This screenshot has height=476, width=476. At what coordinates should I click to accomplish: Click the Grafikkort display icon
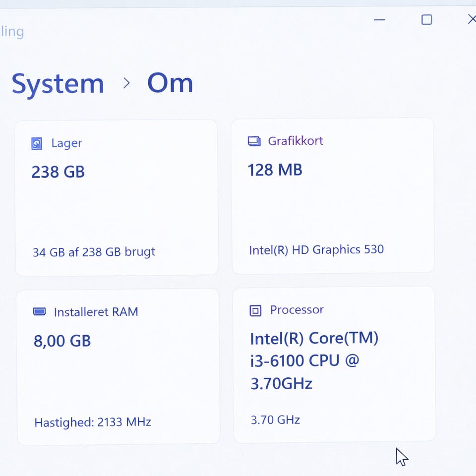(x=254, y=141)
